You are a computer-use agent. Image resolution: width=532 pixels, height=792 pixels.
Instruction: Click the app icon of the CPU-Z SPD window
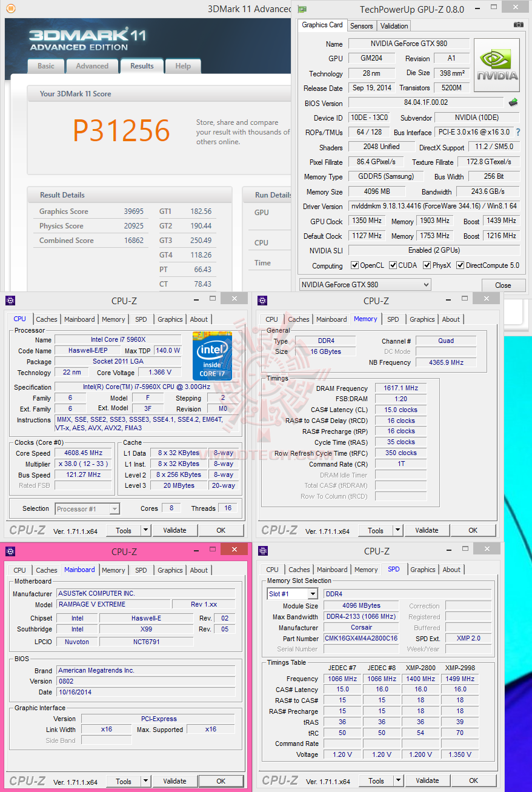[262, 550]
